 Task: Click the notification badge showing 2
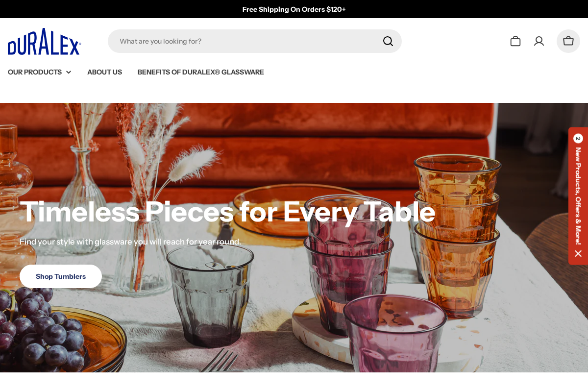[x=578, y=139]
